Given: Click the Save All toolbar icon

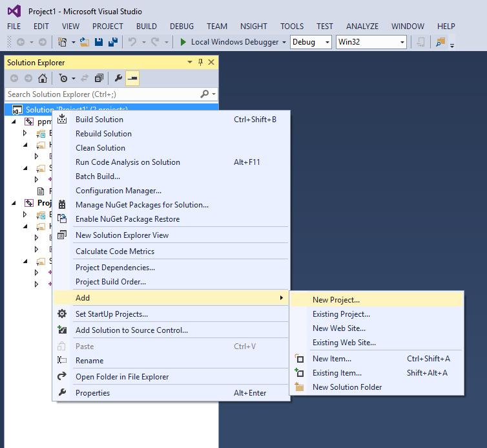Looking at the screenshot, I should [113, 42].
